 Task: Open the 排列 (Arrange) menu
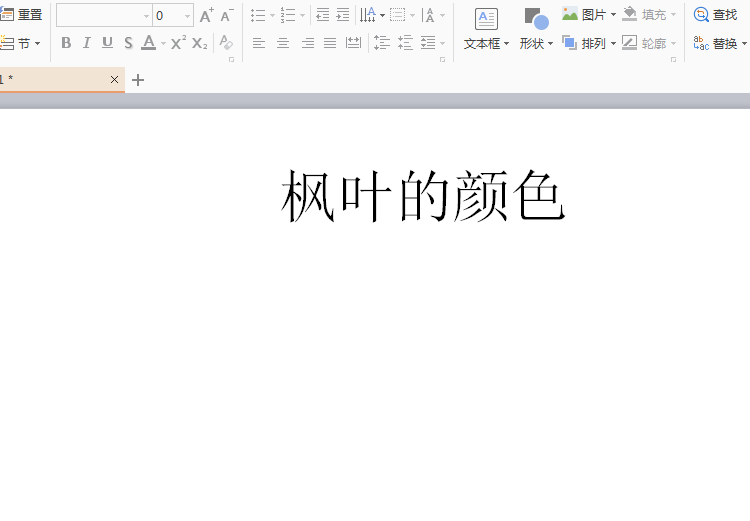(x=589, y=44)
